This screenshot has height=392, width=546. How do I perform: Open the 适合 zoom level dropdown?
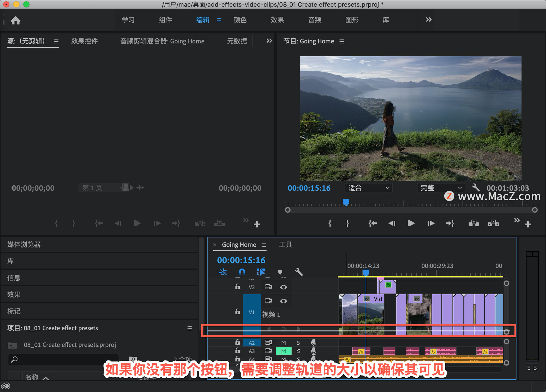click(x=369, y=188)
